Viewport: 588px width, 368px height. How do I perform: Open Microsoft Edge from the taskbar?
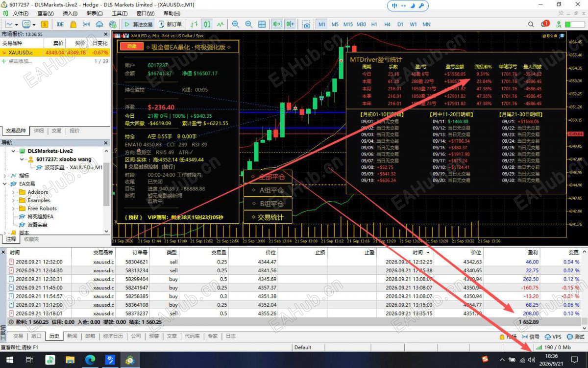click(x=90, y=360)
